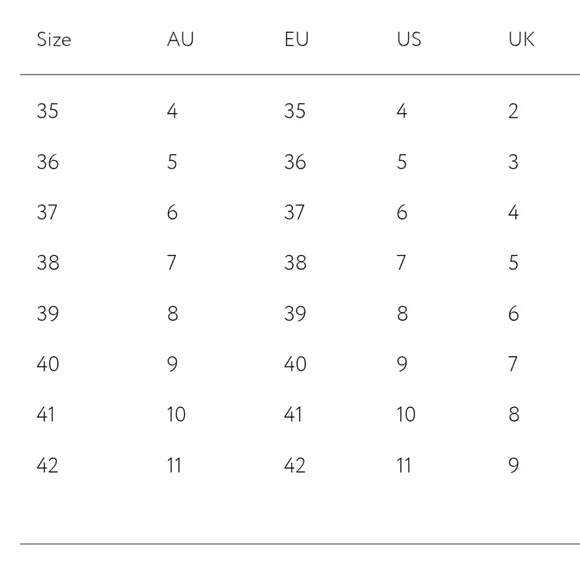
Task: Select size 35 in the Size column
Action: click(47, 111)
